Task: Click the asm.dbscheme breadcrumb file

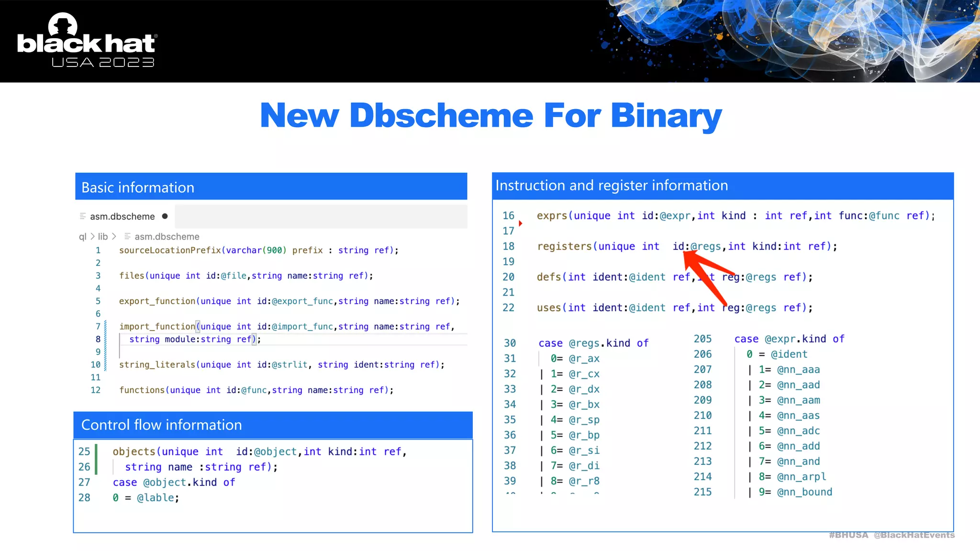Action: tap(167, 236)
